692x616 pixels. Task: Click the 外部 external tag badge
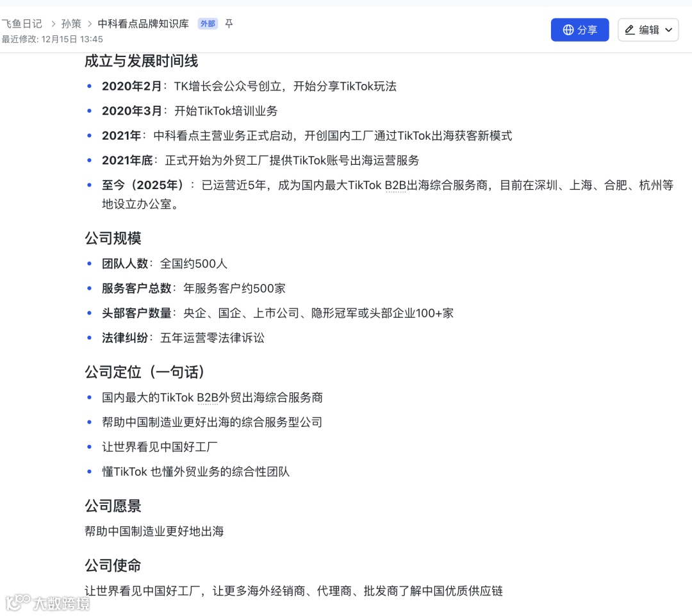point(208,24)
